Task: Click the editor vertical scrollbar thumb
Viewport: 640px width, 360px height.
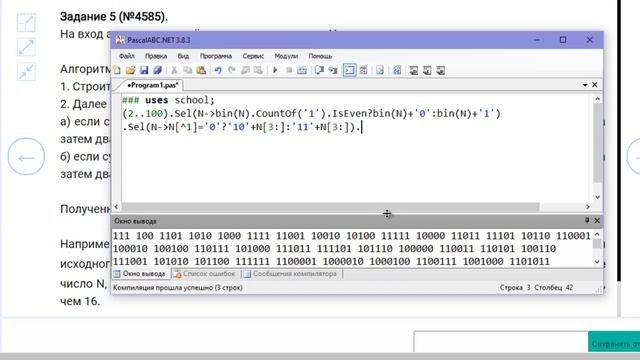Action: click(x=598, y=142)
